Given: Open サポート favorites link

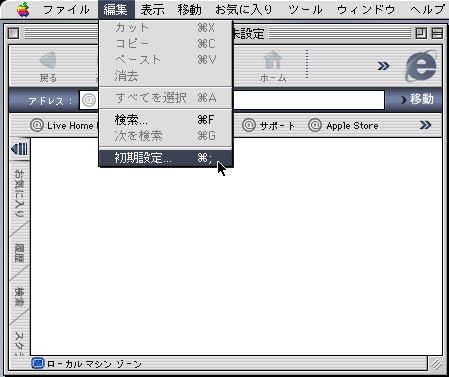Looking at the screenshot, I should click(269, 125).
